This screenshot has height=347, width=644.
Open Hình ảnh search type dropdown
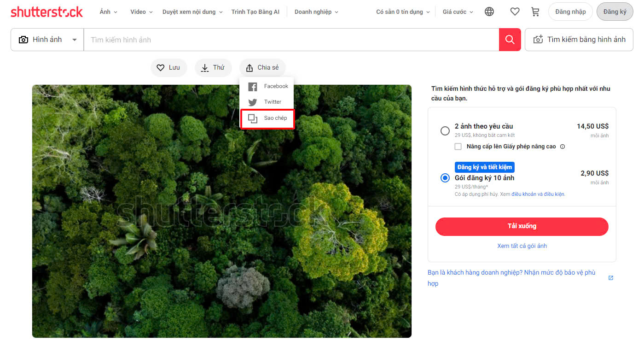pyautogui.click(x=47, y=40)
